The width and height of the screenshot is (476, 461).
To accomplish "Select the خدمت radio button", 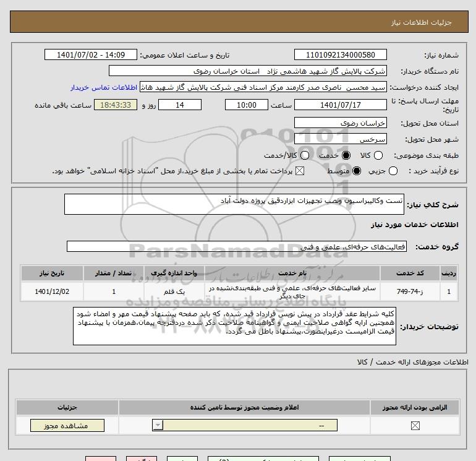I will pos(346,155).
